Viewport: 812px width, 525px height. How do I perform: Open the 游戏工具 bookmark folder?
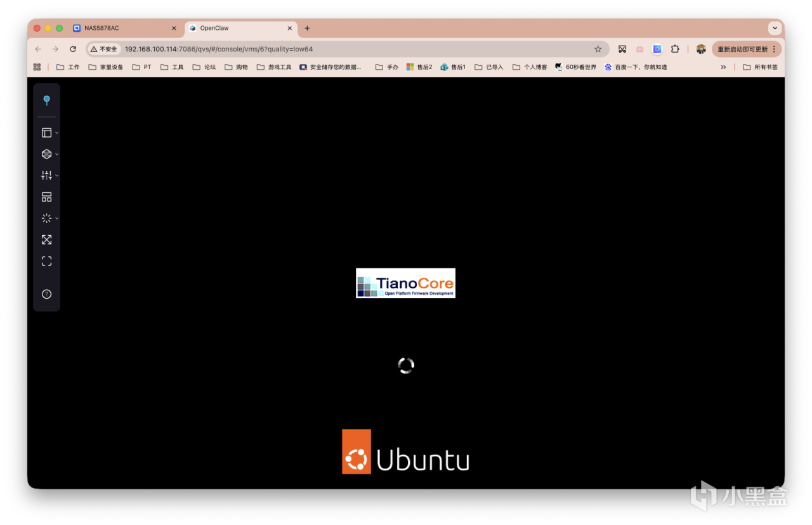[x=274, y=67]
